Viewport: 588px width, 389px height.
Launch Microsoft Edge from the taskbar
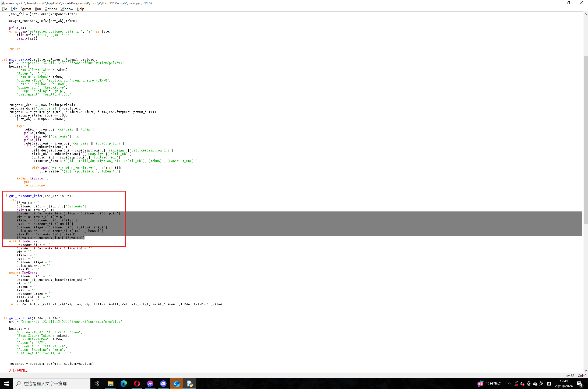124,384
